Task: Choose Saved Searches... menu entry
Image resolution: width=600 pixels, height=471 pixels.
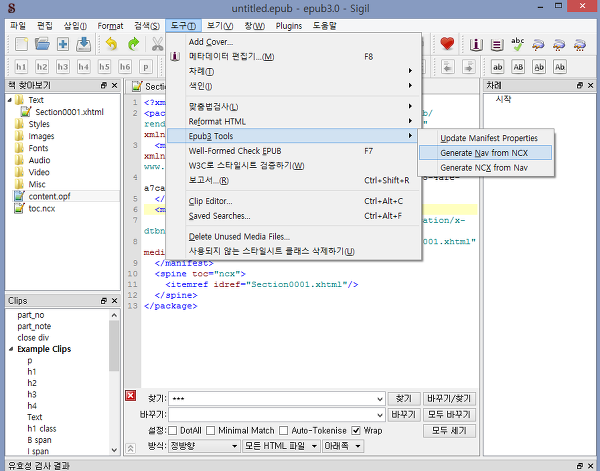Action: click(294, 216)
